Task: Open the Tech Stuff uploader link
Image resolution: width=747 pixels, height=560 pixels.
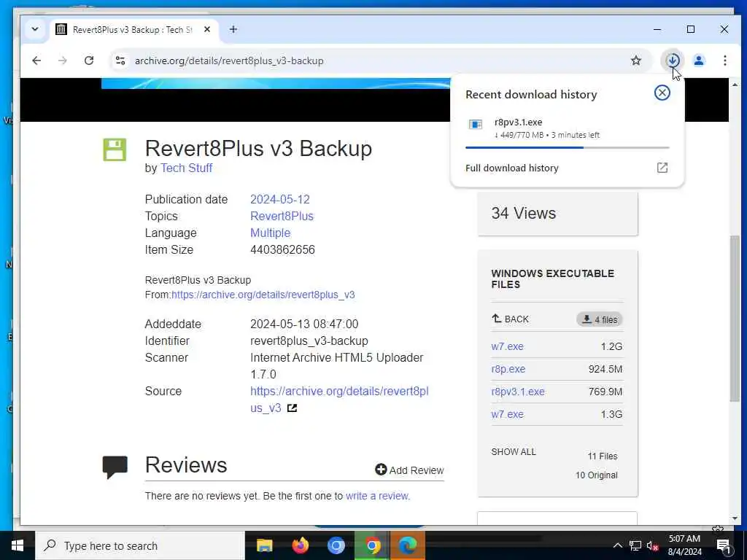Action: pos(186,168)
